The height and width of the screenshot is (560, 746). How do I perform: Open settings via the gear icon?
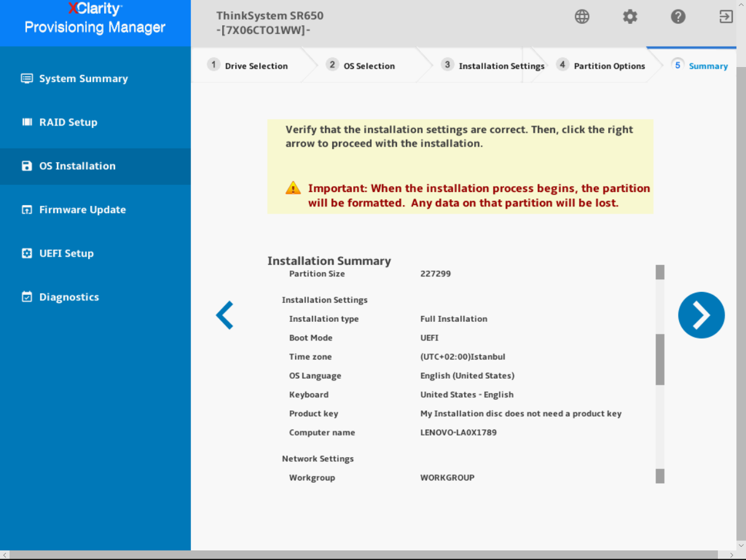coord(630,17)
